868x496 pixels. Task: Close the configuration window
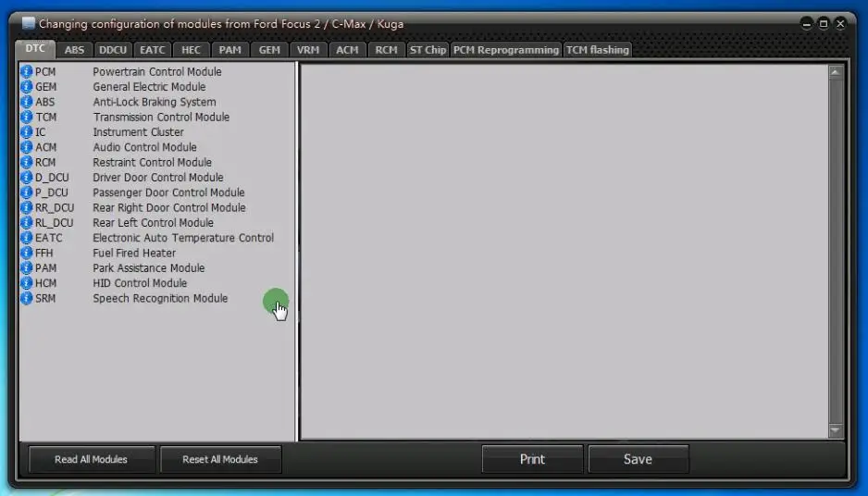coord(840,24)
